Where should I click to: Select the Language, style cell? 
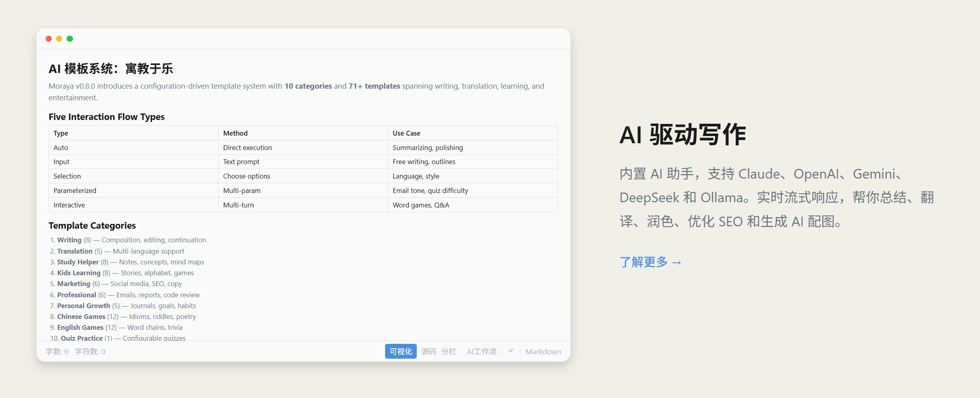473,176
